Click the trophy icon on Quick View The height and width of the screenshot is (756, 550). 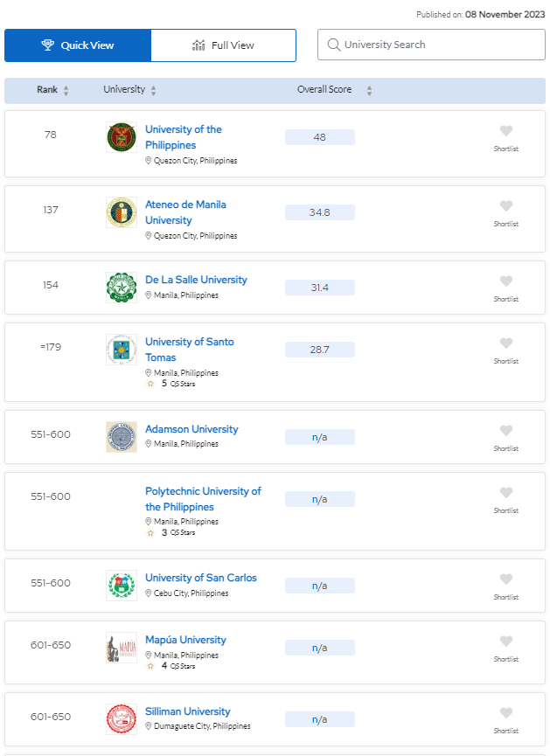pyautogui.click(x=48, y=44)
